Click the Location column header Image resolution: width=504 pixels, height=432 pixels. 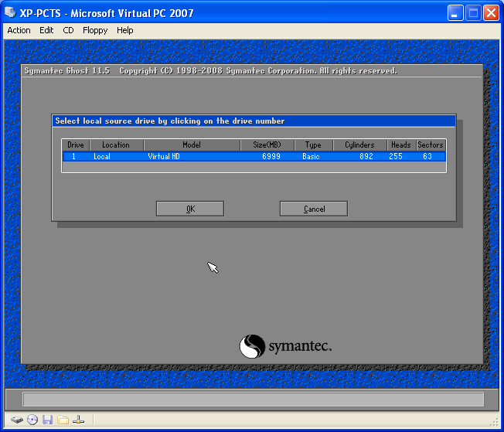coord(116,145)
